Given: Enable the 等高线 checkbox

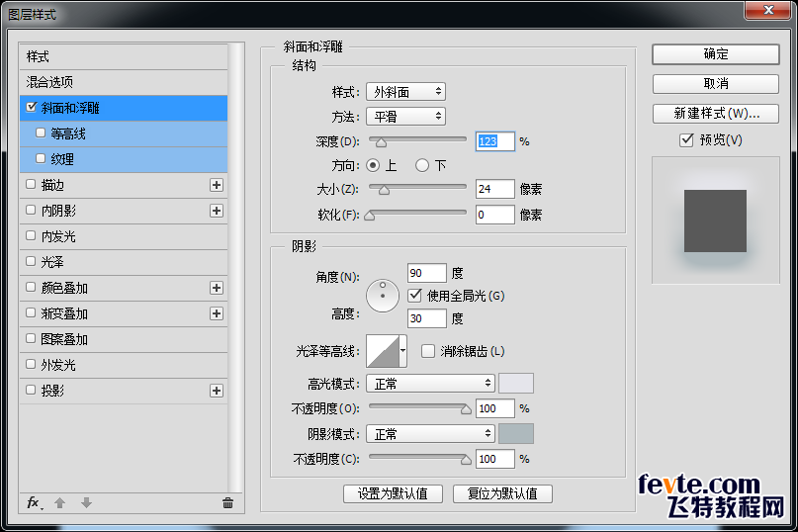Looking at the screenshot, I should tap(41, 133).
